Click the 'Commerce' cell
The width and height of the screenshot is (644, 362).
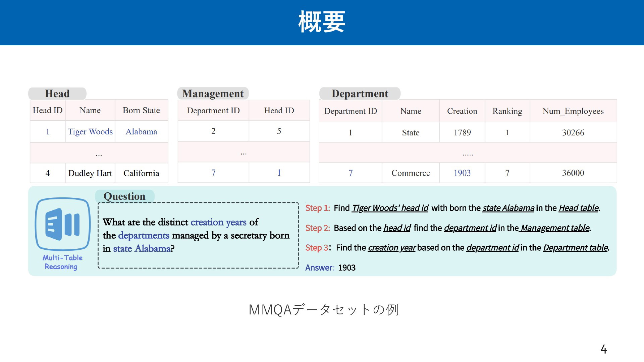411,173
